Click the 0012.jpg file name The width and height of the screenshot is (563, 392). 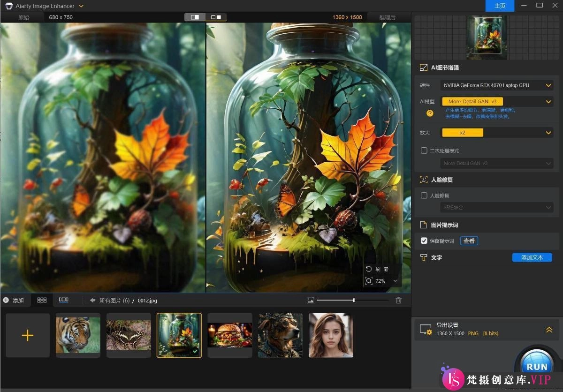tap(147, 301)
